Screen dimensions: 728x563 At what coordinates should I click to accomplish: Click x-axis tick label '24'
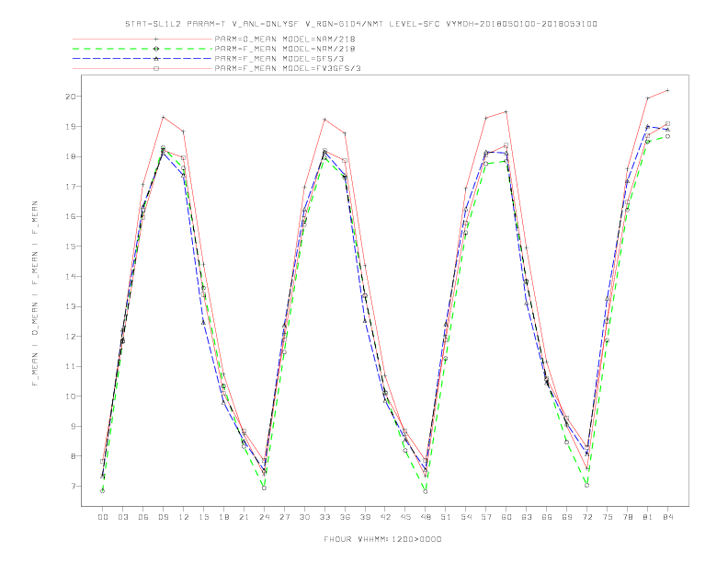[x=264, y=517]
